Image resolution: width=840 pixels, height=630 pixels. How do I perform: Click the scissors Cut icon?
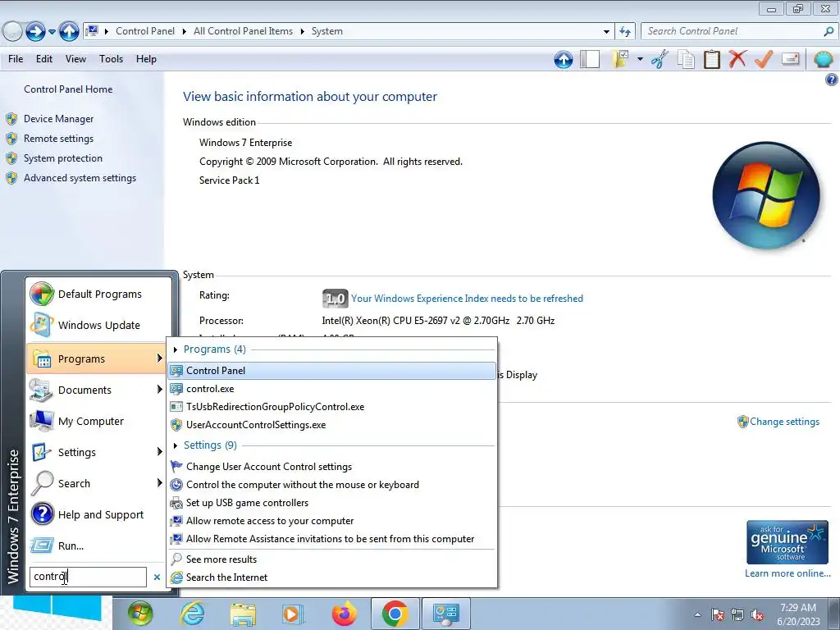[660, 59]
